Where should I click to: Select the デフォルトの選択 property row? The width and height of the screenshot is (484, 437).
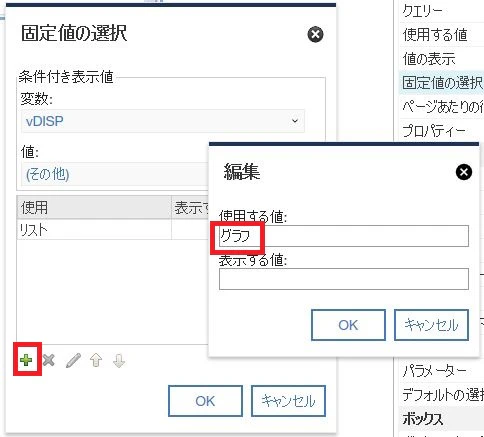pos(442,394)
